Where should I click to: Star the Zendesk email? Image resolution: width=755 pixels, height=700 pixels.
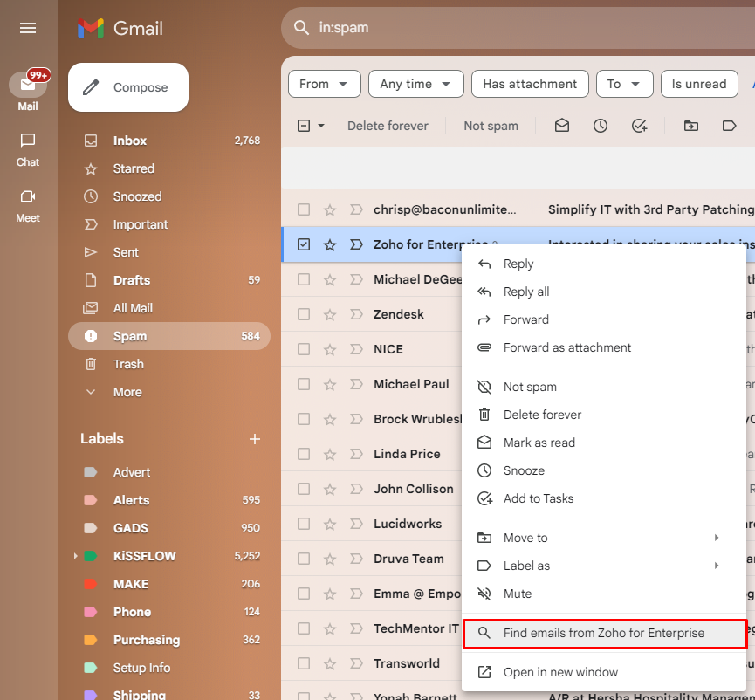(330, 315)
